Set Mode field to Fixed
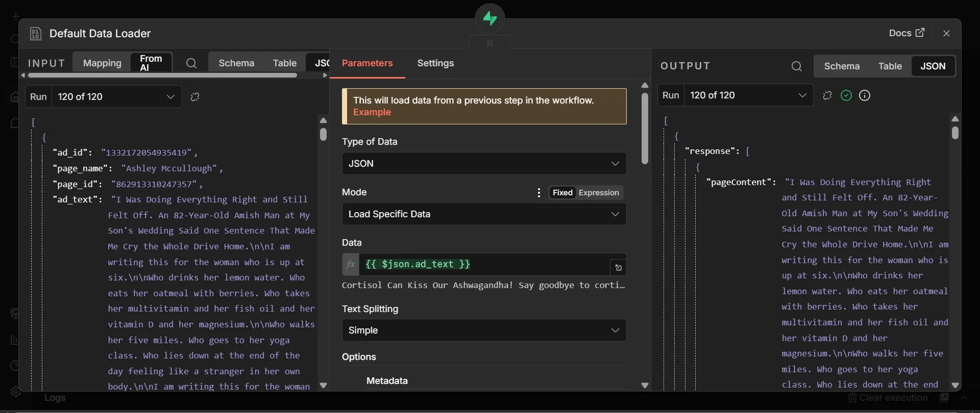The height and width of the screenshot is (413, 980). [562, 193]
